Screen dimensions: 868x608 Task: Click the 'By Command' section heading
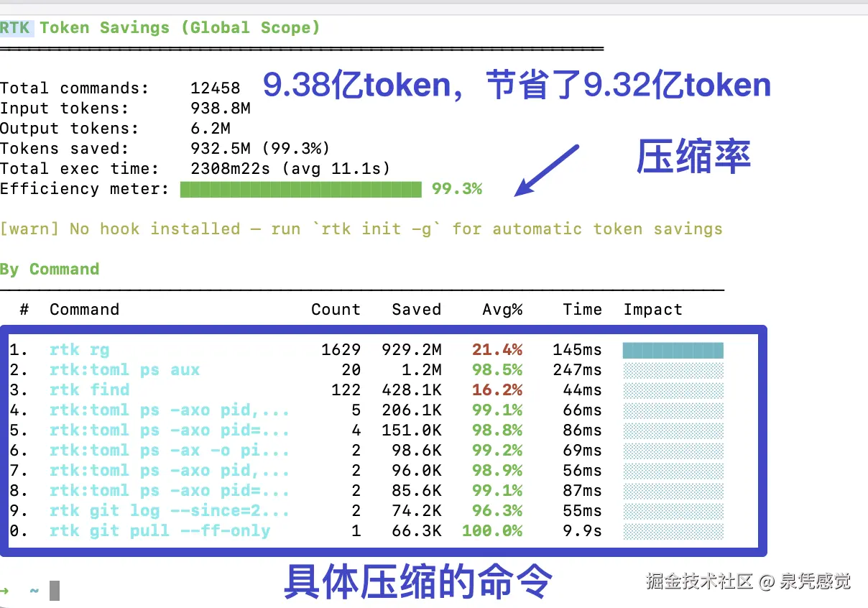[x=50, y=270]
